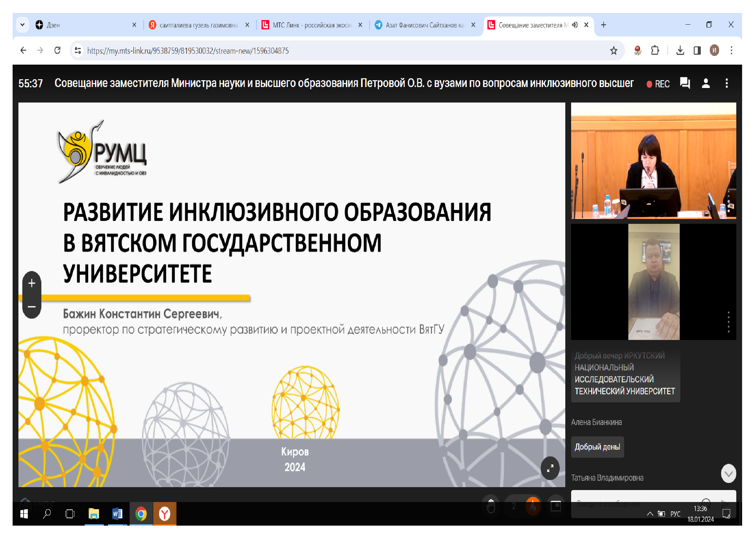Click the fullscreen expand slide button
Image resolution: width=756 pixels, height=535 pixels.
[550, 468]
